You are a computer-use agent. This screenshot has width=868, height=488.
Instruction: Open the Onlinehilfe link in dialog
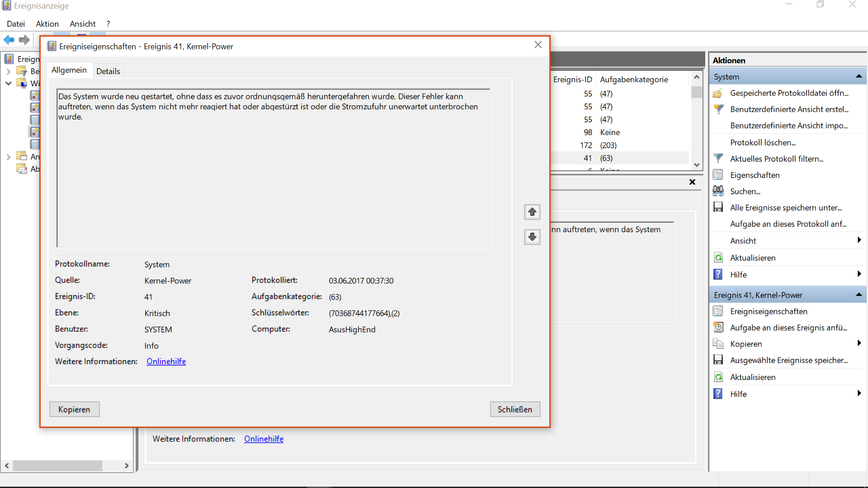tap(166, 361)
